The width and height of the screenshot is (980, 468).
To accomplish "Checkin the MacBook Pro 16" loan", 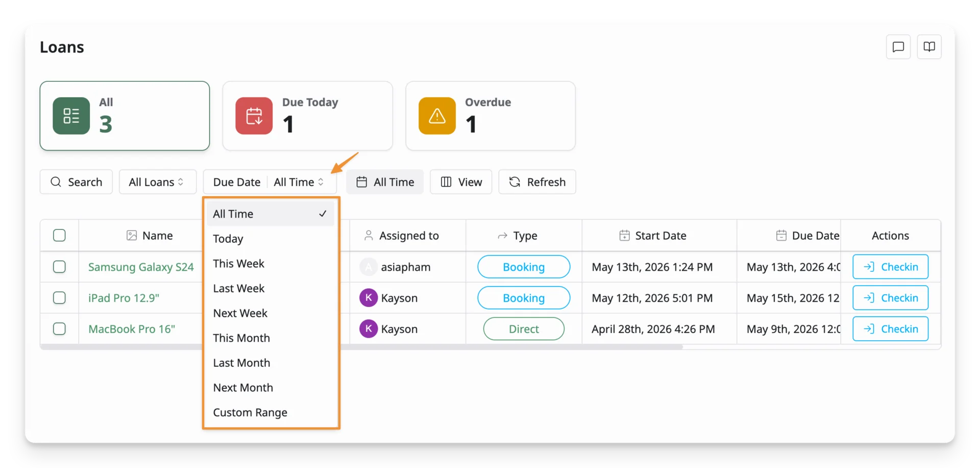I will [x=890, y=329].
